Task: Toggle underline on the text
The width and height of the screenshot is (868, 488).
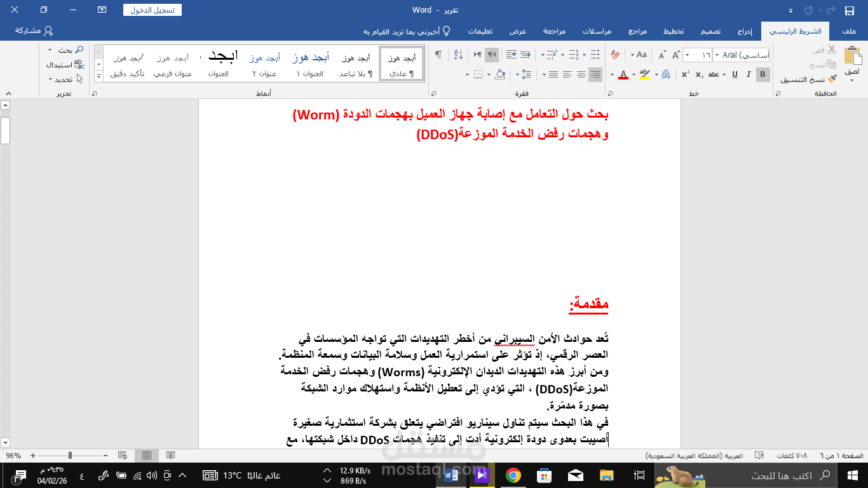Action: pyautogui.click(x=735, y=74)
